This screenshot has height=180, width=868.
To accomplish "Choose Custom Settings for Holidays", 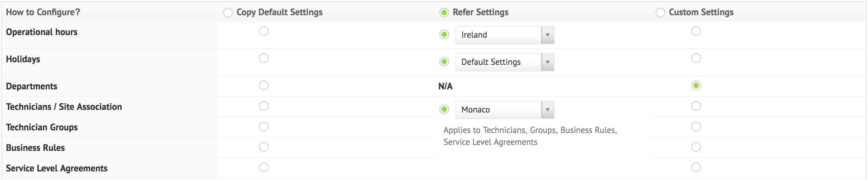I will (x=696, y=59).
